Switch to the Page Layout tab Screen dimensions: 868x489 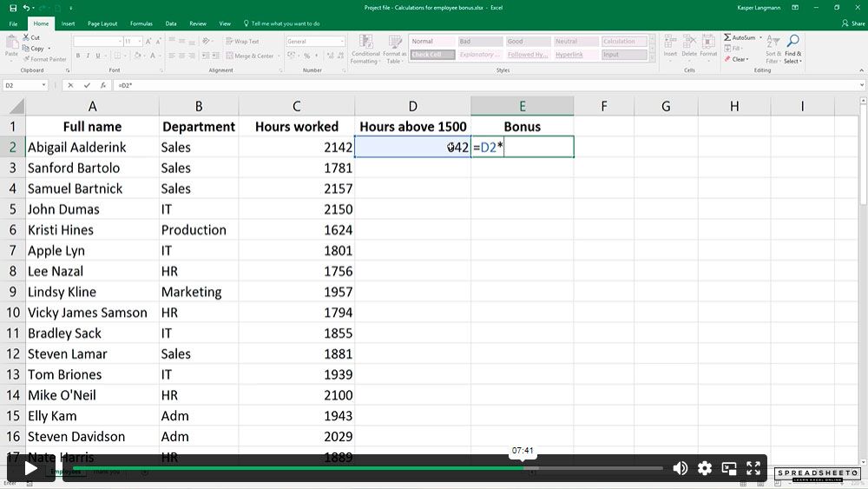pos(102,23)
